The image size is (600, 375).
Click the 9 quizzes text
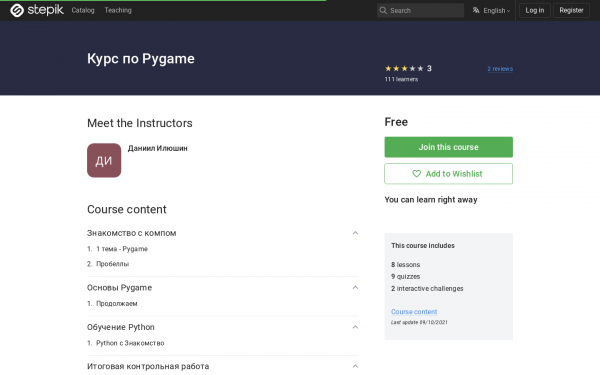[406, 276]
